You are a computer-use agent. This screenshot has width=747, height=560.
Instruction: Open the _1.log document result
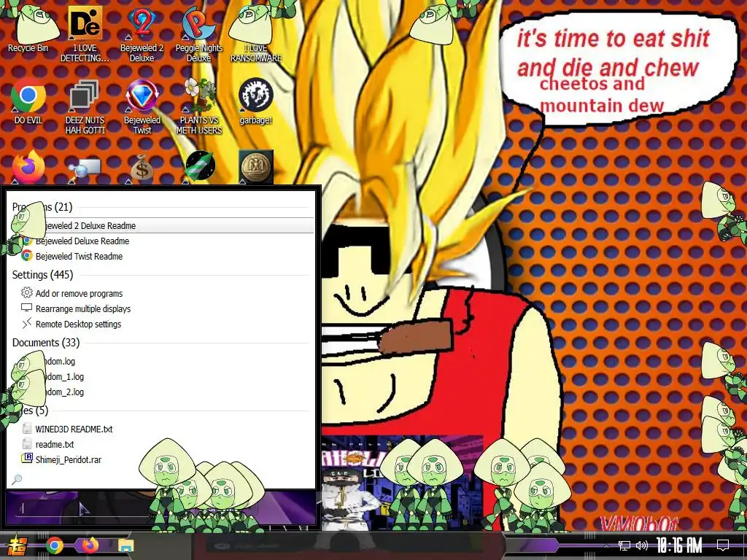point(163,377)
